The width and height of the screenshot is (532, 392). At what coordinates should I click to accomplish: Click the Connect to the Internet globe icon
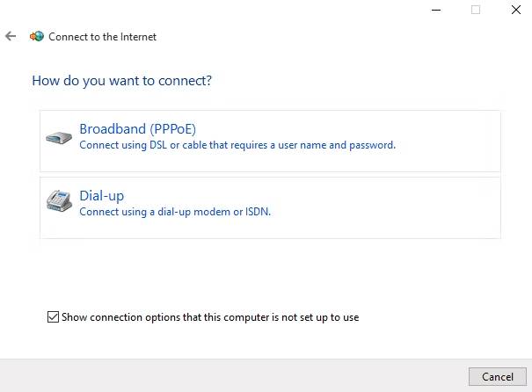(x=37, y=36)
